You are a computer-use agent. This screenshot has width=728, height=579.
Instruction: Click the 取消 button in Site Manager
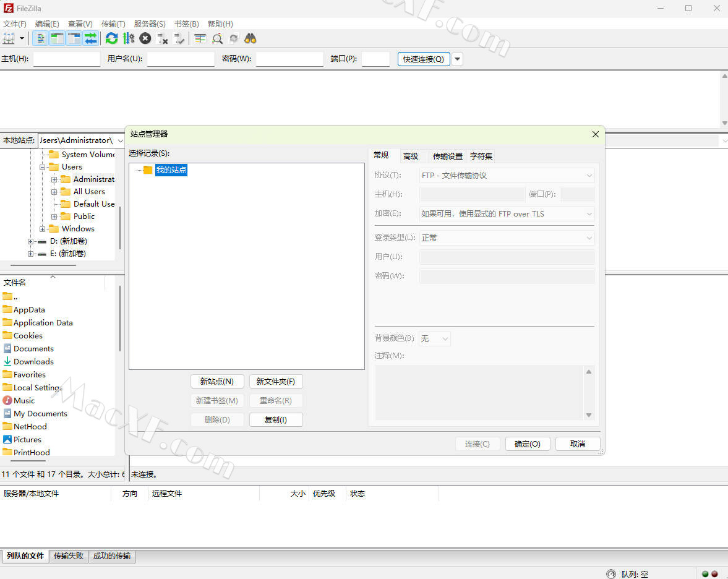[578, 444]
